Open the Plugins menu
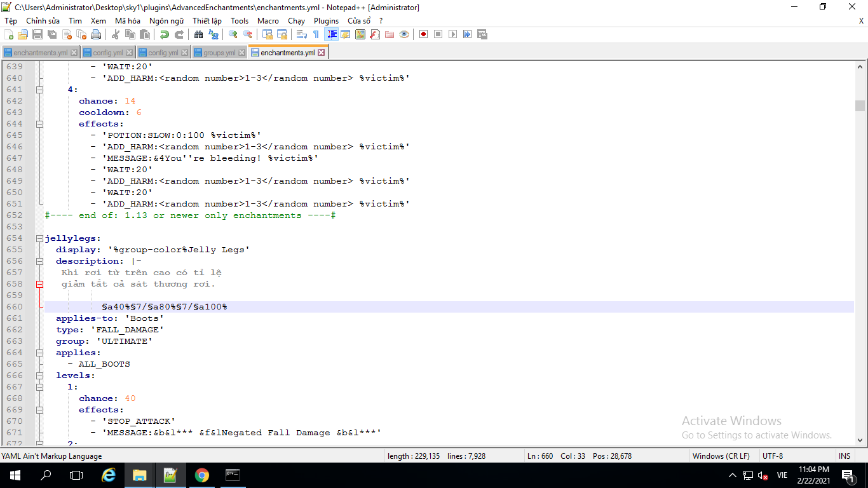 coord(326,21)
